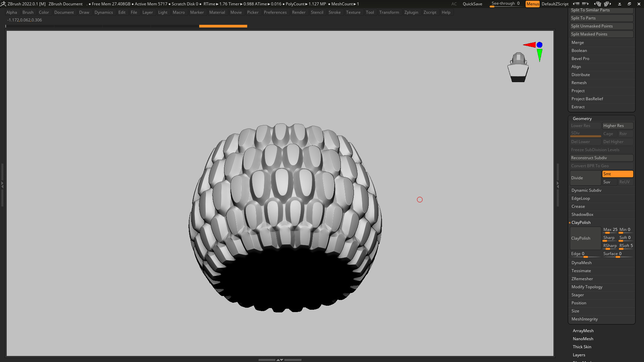Viewport: 644px width, 362px height.
Task: Click the Higher Res button
Action: pyautogui.click(x=618, y=126)
